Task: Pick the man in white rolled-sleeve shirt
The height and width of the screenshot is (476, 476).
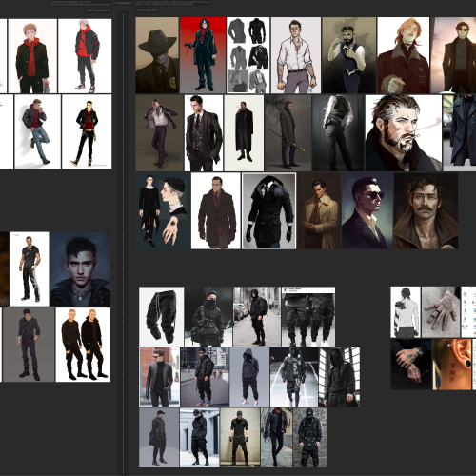Action: 296,55
